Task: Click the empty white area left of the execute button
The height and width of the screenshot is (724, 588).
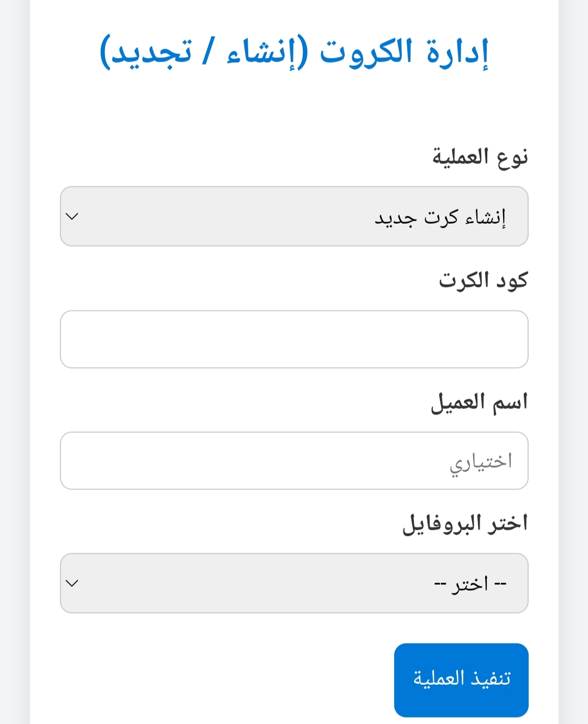Action: [x=218, y=680]
